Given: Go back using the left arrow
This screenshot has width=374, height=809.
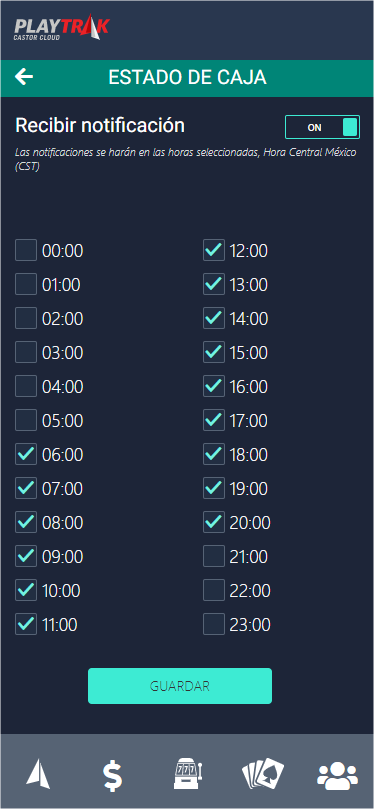Looking at the screenshot, I should click(x=24, y=77).
